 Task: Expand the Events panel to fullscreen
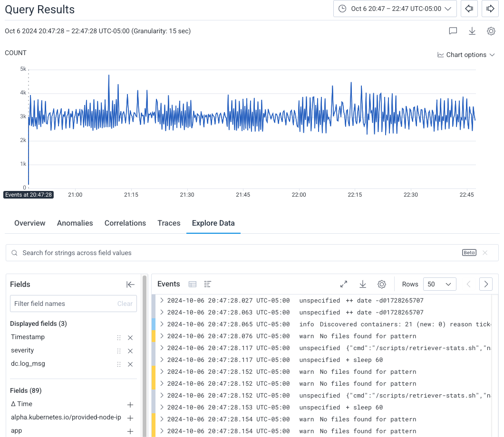point(343,284)
